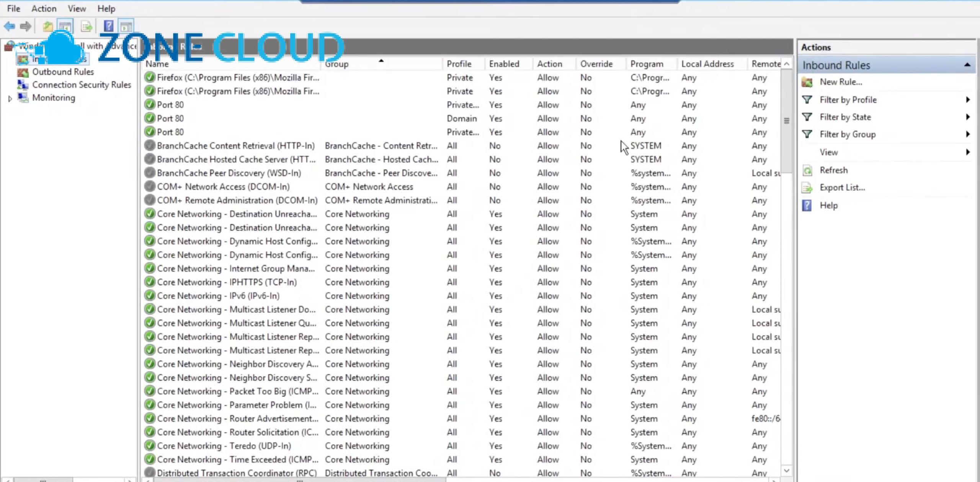980x482 pixels.
Task: Open the Filter by Group submenu arrow
Action: point(968,134)
